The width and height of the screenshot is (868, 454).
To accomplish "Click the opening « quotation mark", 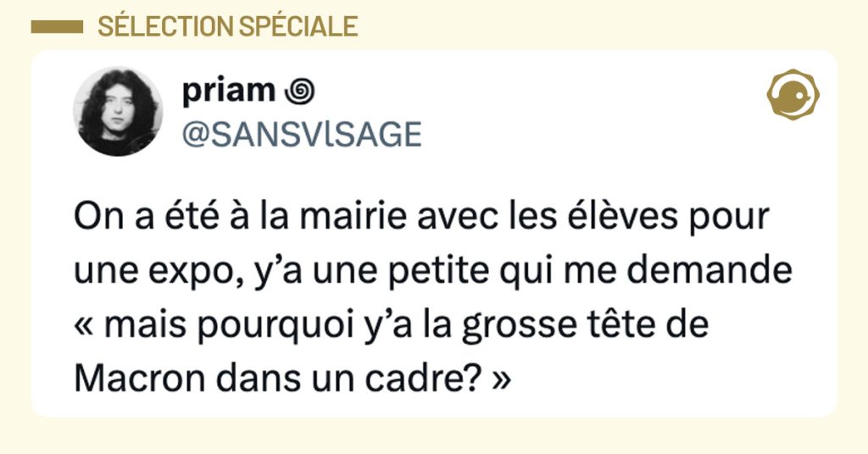I will click(85, 327).
